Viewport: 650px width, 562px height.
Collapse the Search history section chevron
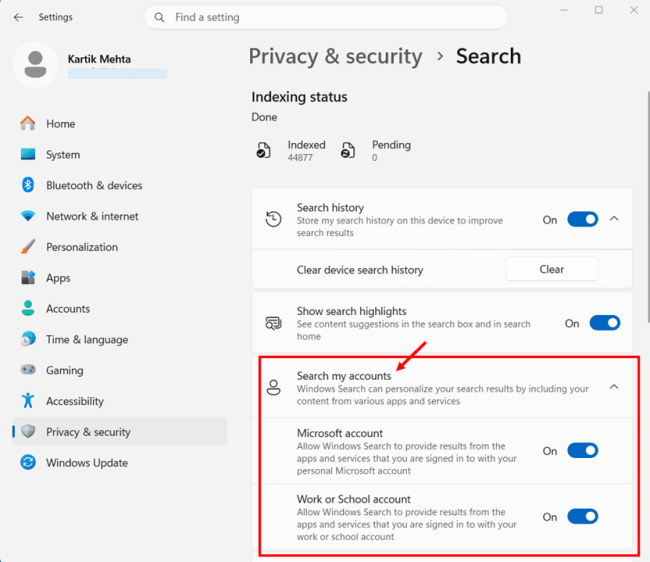614,218
